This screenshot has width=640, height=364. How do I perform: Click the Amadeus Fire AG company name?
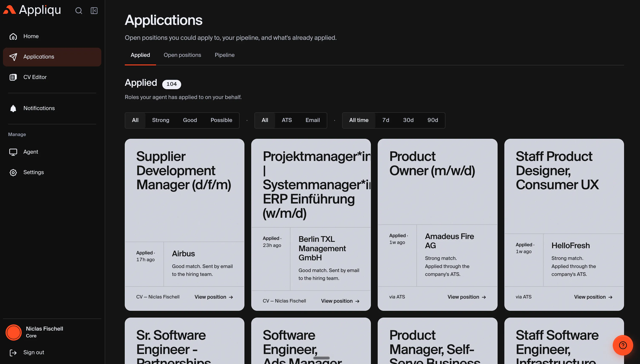pos(449,241)
